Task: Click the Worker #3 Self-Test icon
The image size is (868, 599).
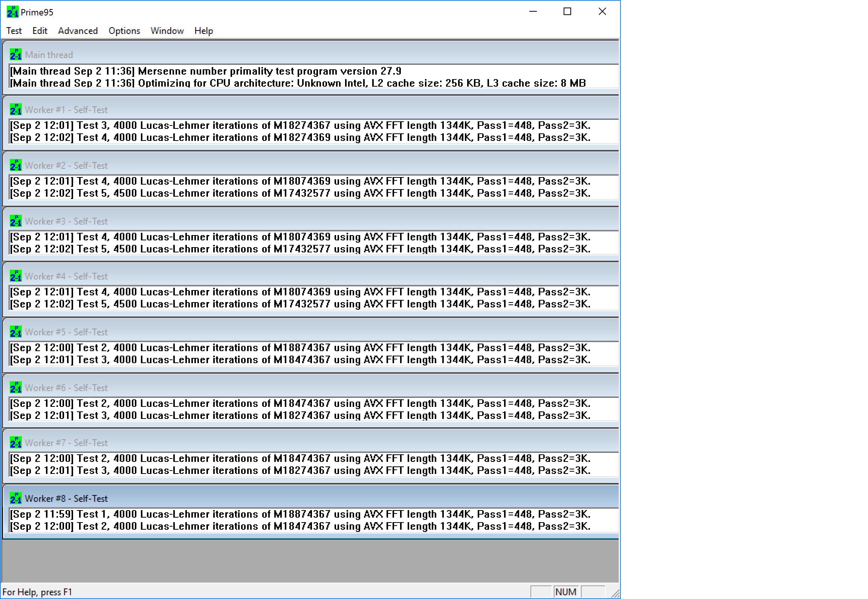Action: tap(16, 221)
